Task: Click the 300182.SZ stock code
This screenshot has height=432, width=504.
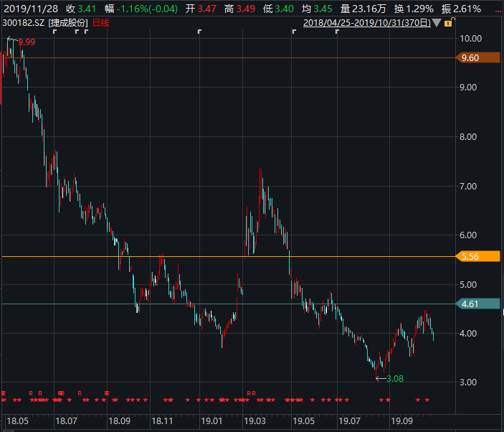Action: pos(24,23)
